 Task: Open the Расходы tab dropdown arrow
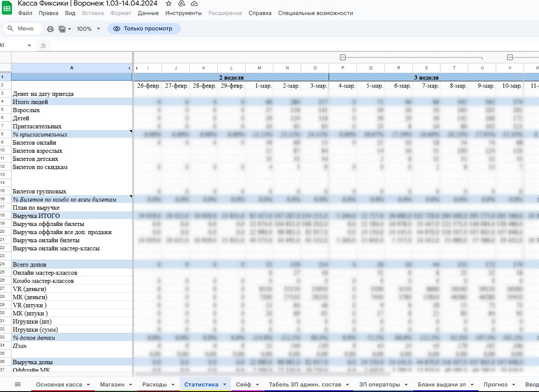[x=173, y=384]
